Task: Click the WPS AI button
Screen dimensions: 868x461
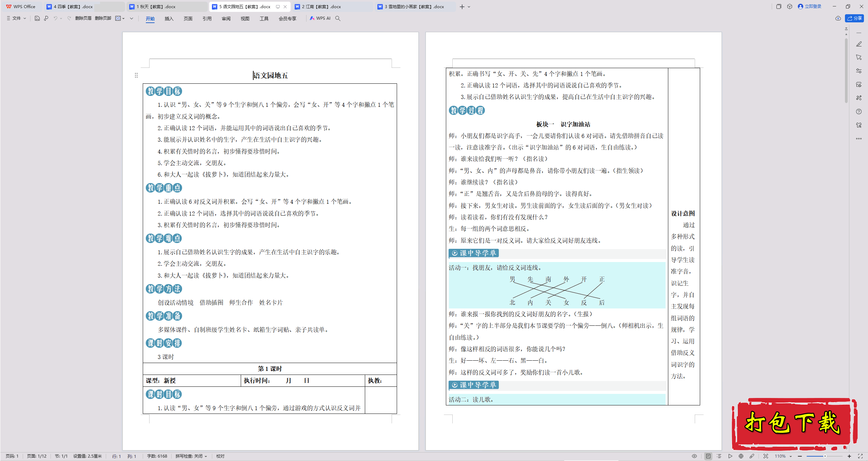Action: coord(320,18)
